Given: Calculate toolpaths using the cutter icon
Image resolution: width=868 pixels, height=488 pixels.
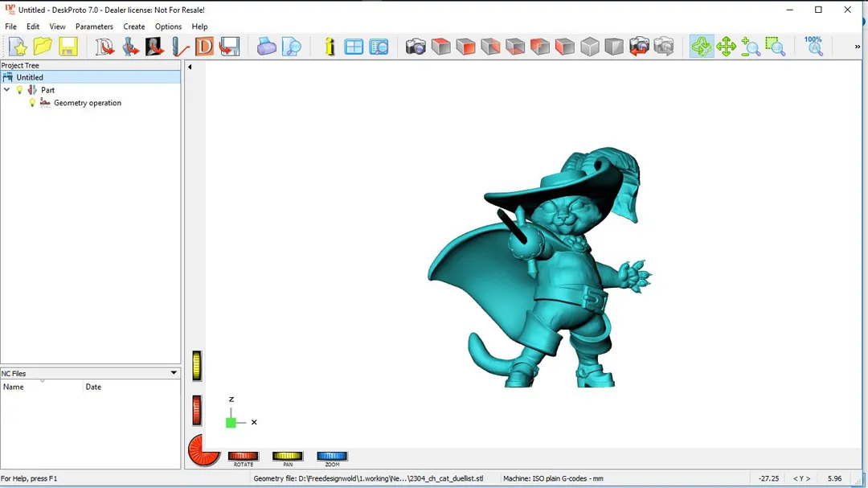Looking at the screenshot, I should tap(179, 47).
